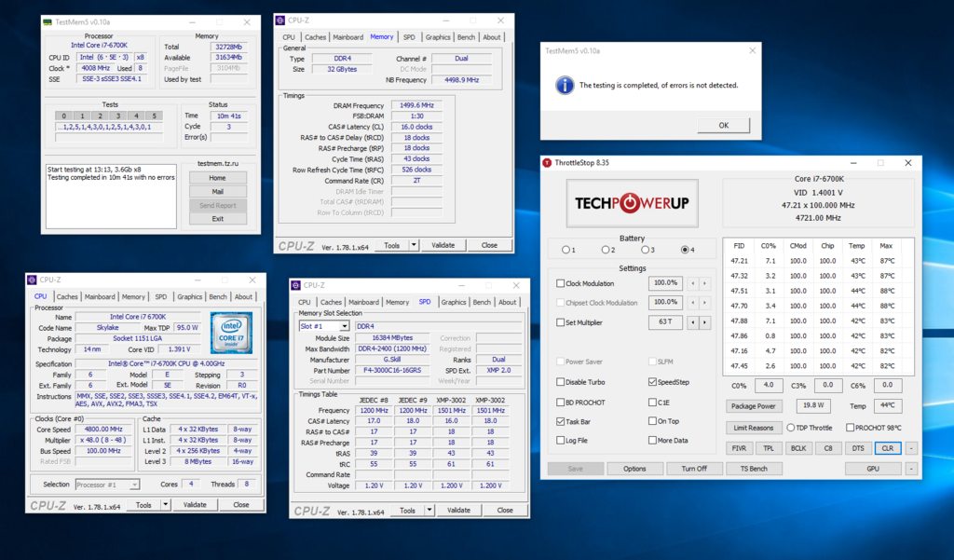Viewport: 954px width, 560px height.
Task: Click DTS button in ThrottleStop
Action: tap(858, 448)
